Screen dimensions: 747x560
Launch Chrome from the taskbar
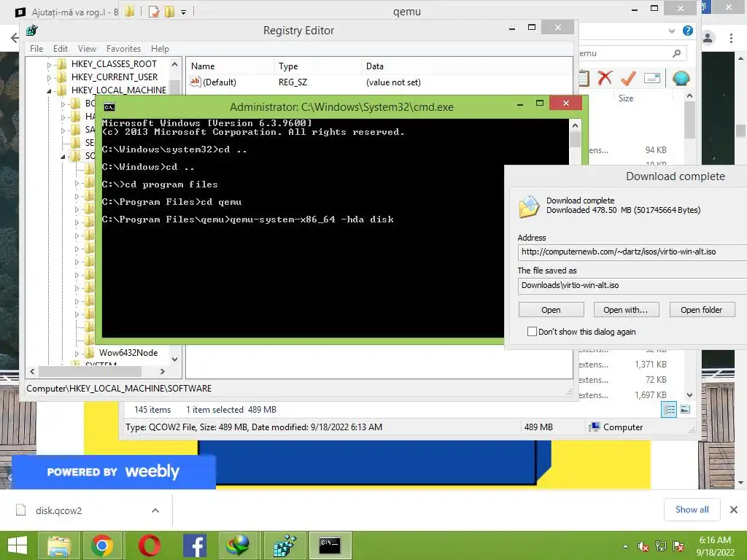(x=102, y=545)
